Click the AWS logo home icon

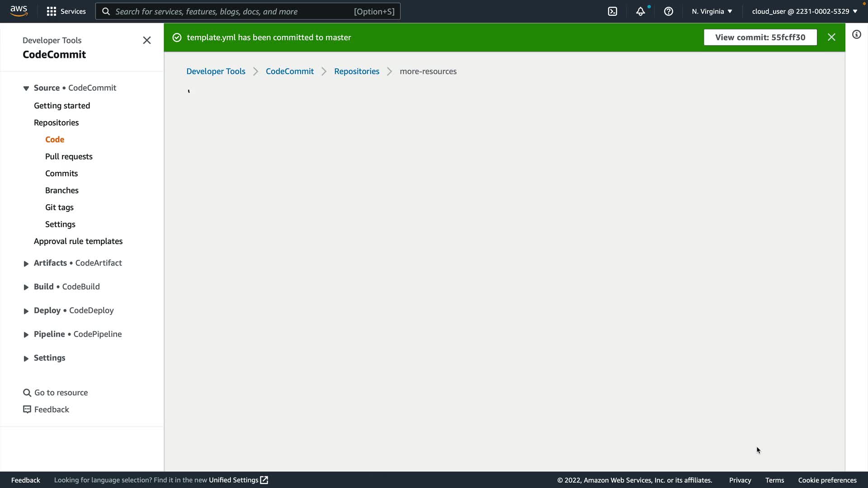(x=19, y=11)
